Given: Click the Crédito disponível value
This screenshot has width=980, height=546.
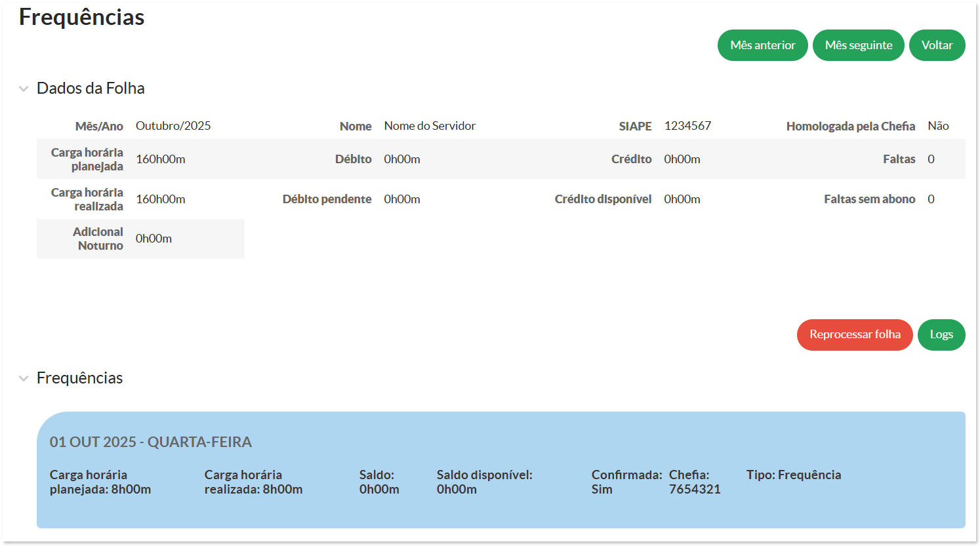Looking at the screenshot, I should (x=682, y=199).
